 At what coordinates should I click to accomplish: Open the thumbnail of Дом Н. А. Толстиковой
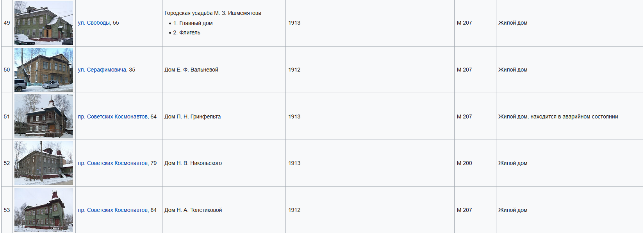(x=44, y=210)
